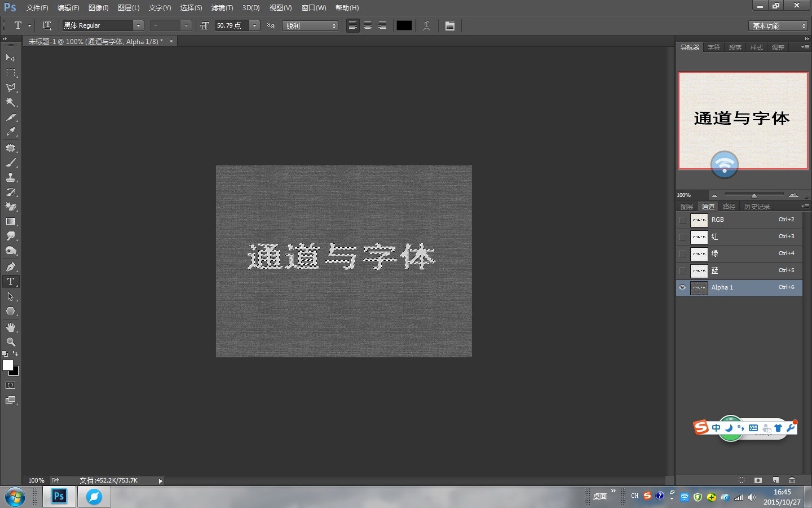The width and height of the screenshot is (812, 508).
Task: Click the Photoshop taskbar button
Action: pos(59,497)
